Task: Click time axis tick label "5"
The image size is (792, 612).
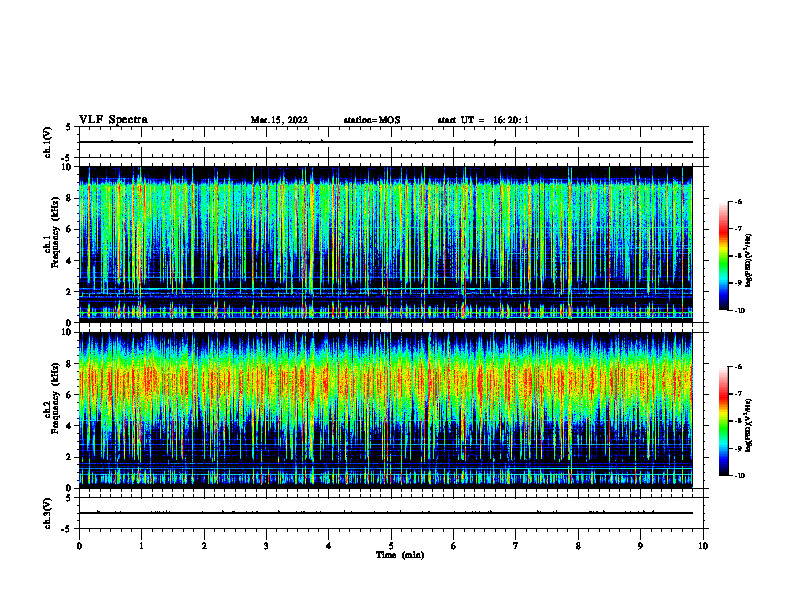Action: (391, 546)
